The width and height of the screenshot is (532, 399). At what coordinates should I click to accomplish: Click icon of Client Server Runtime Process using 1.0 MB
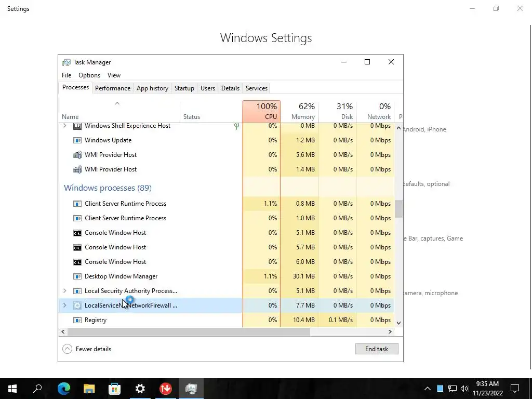coord(77,218)
